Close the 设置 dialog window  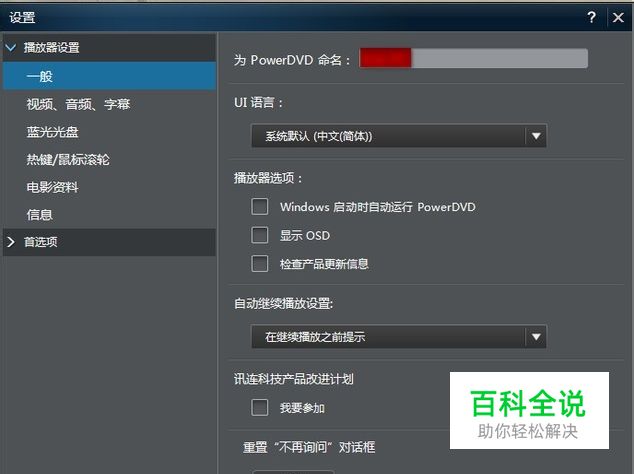(x=618, y=17)
